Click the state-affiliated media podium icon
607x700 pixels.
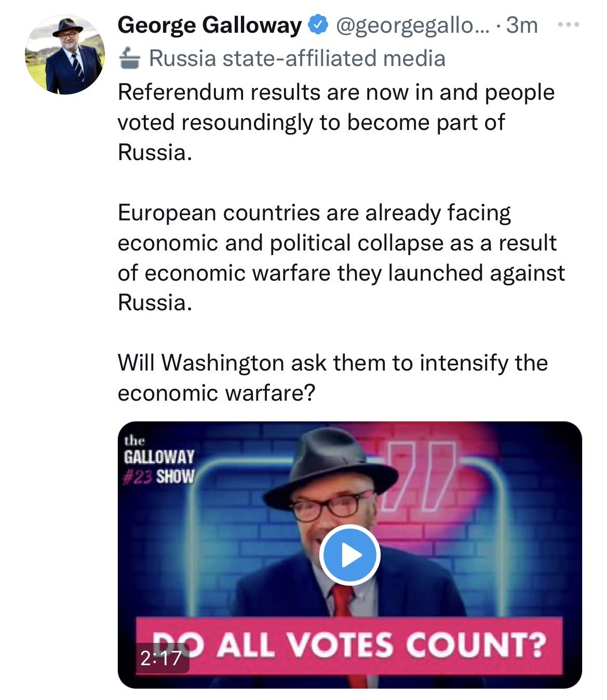[129, 58]
